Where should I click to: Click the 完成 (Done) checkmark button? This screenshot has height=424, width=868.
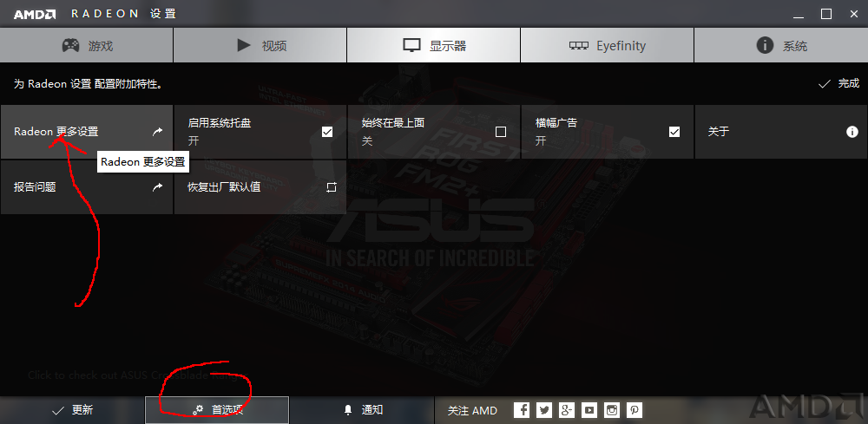838,83
